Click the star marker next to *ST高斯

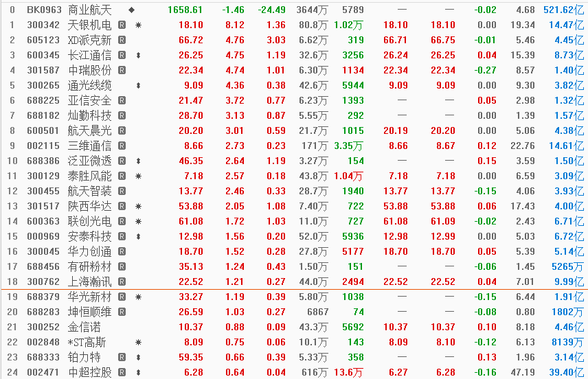(x=138, y=342)
